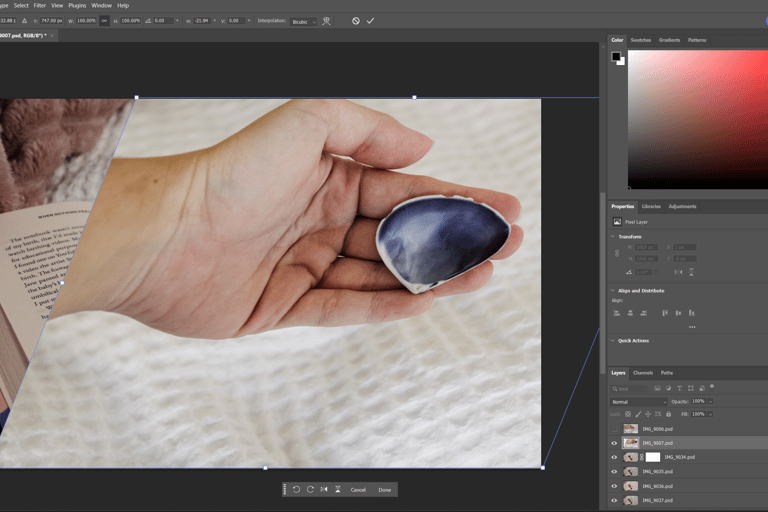
Task: Switch to the Channels tab
Action: 642,373
